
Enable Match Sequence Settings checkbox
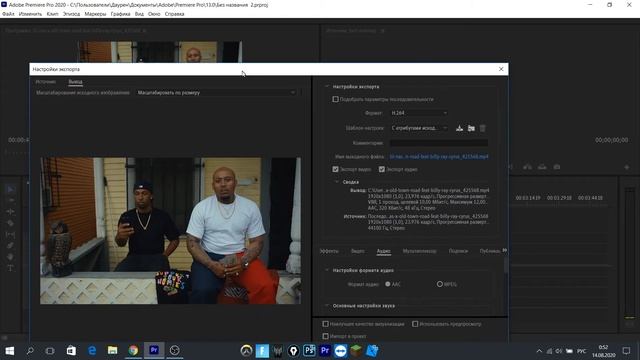pyautogui.click(x=336, y=99)
